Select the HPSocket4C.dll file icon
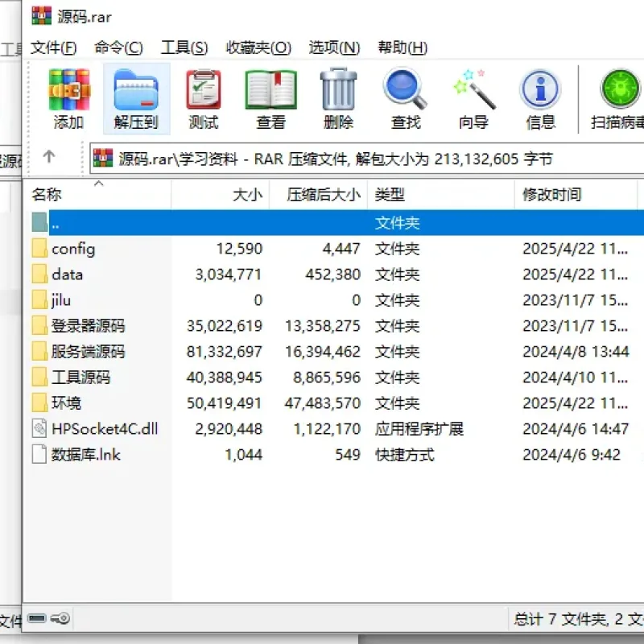 pyautogui.click(x=39, y=428)
